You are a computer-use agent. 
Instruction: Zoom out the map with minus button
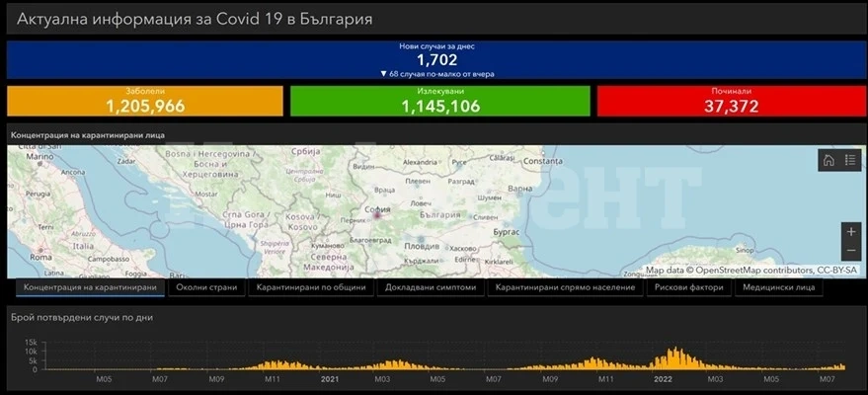coord(851,252)
